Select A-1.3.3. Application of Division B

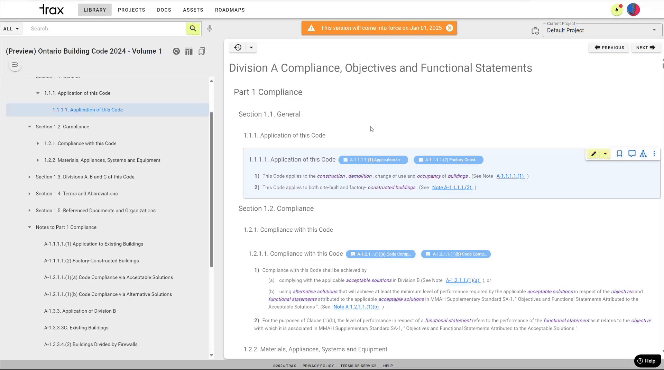point(80,311)
